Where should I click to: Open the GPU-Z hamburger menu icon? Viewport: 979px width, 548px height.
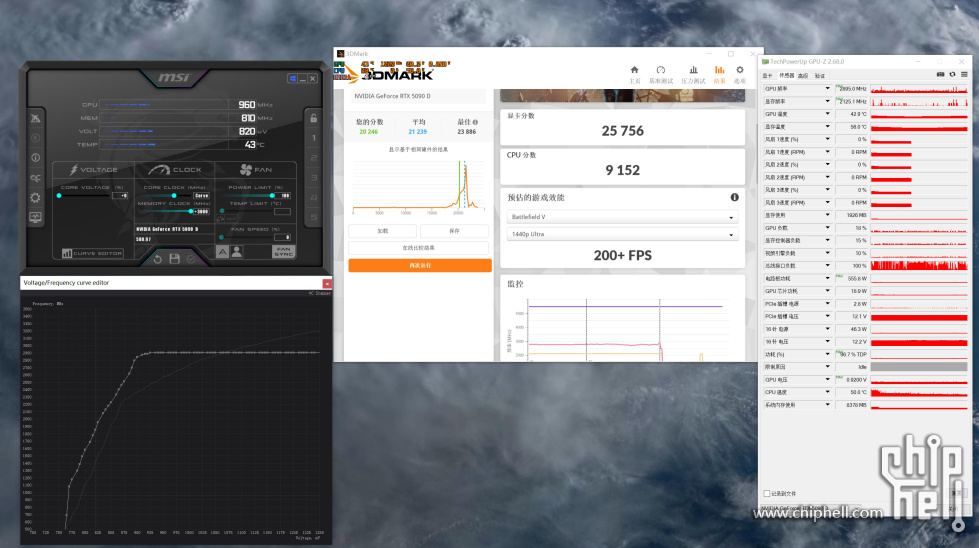pos(964,74)
